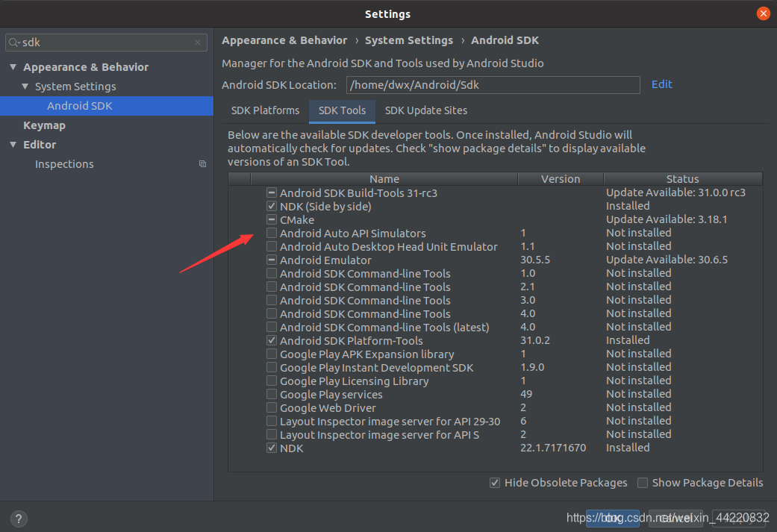Viewport: 777px width, 532px height.
Task: Check Google Play Instant Development SDK
Action: [272, 367]
